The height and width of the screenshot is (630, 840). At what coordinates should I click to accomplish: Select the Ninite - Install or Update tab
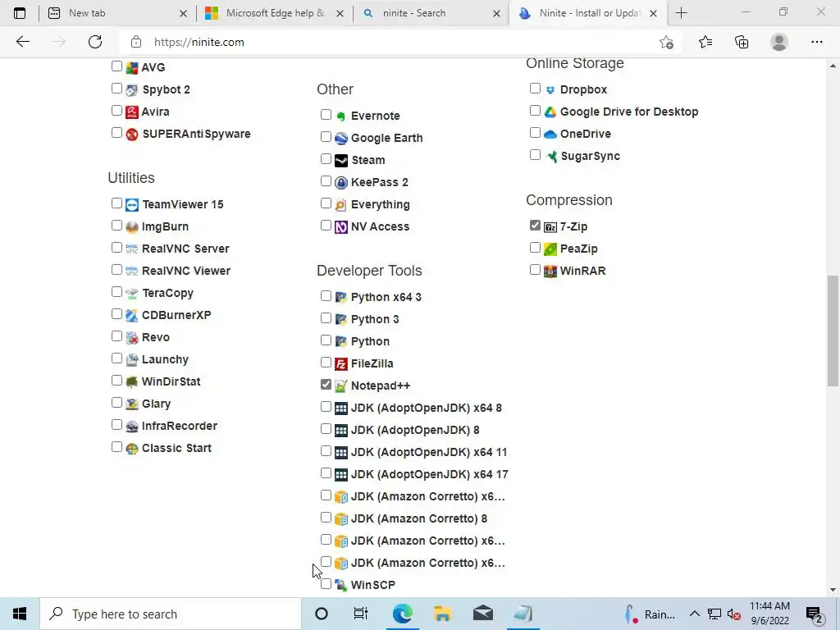588,13
